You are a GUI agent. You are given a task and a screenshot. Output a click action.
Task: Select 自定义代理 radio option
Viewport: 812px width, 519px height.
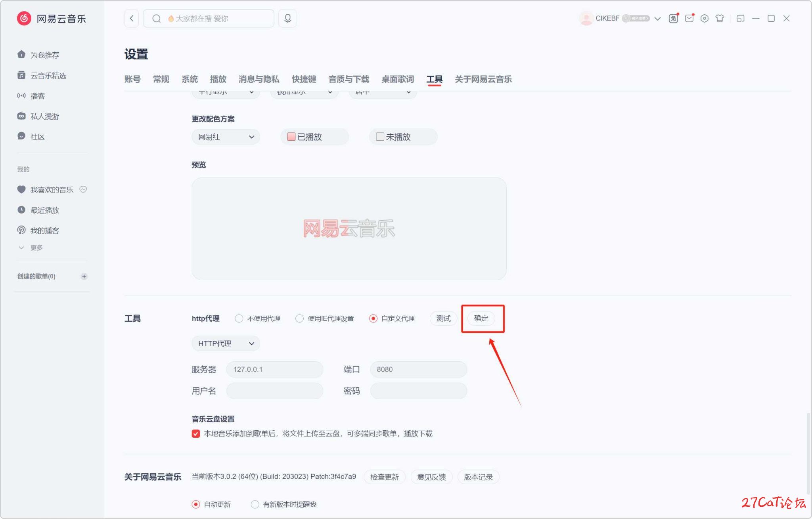(x=373, y=319)
